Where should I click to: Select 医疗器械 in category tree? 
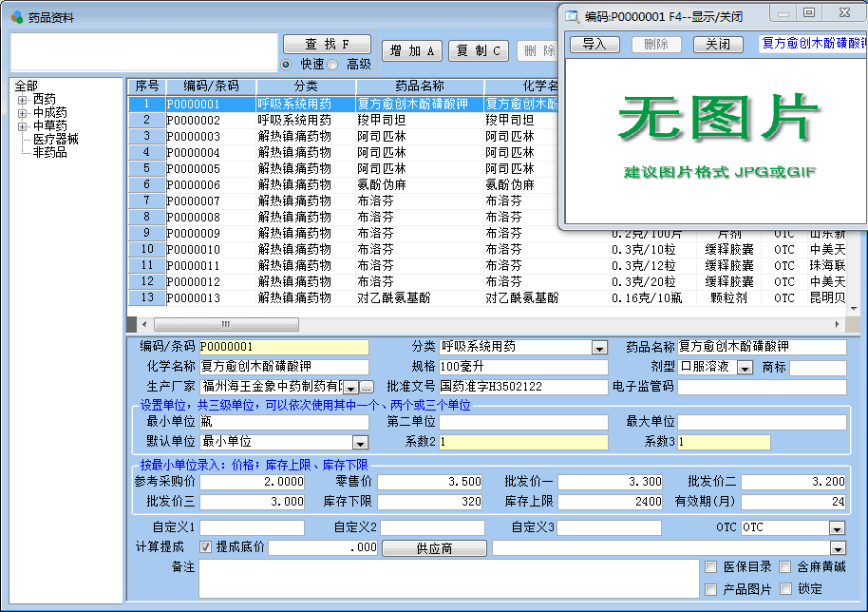[55, 139]
